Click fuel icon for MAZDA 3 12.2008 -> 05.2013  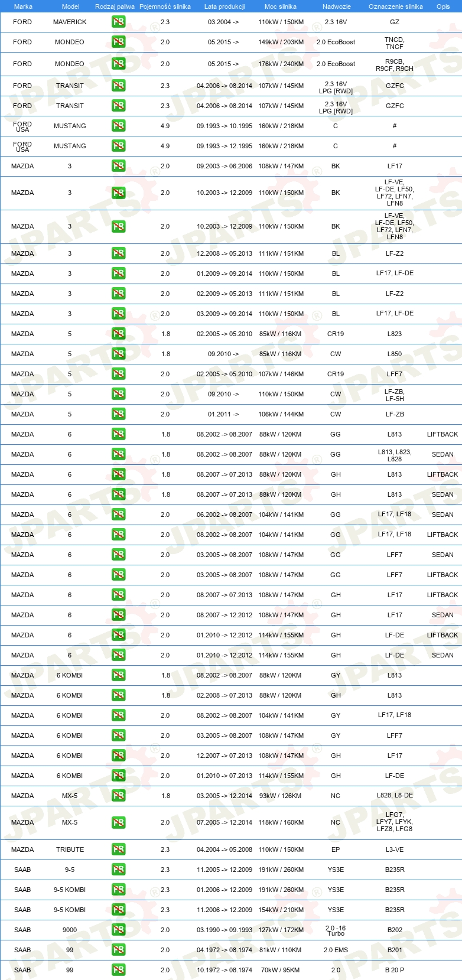118,253
